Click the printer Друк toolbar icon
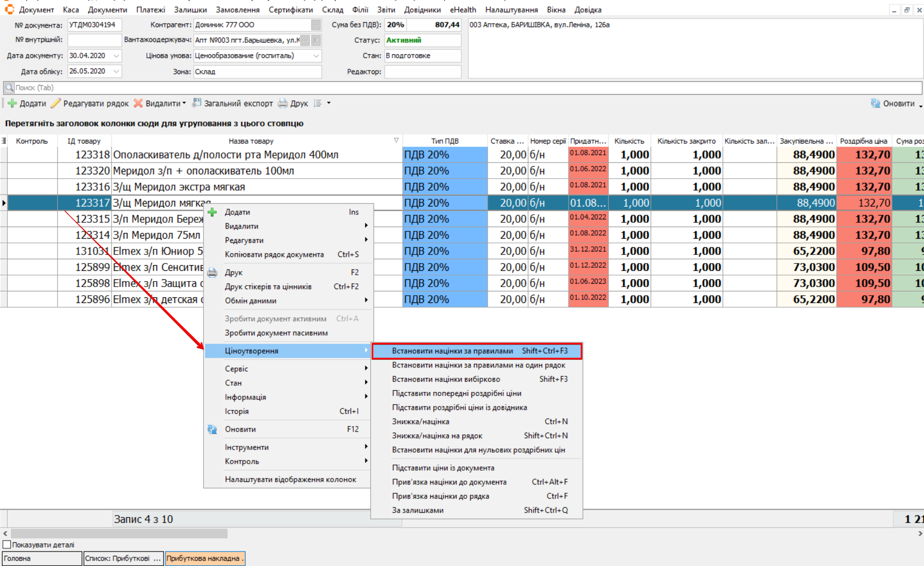 (x=283, y=103)
